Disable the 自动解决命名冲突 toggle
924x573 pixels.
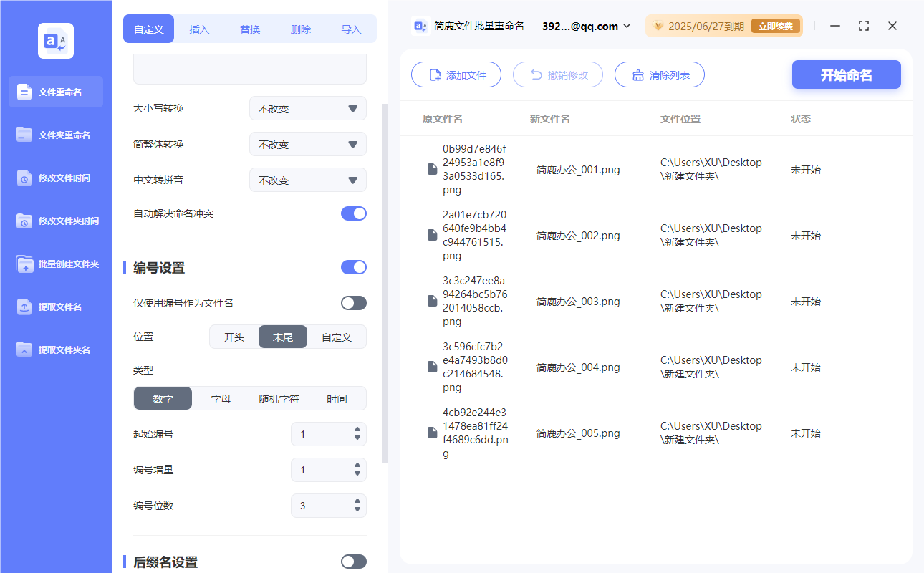click(353, 213)
